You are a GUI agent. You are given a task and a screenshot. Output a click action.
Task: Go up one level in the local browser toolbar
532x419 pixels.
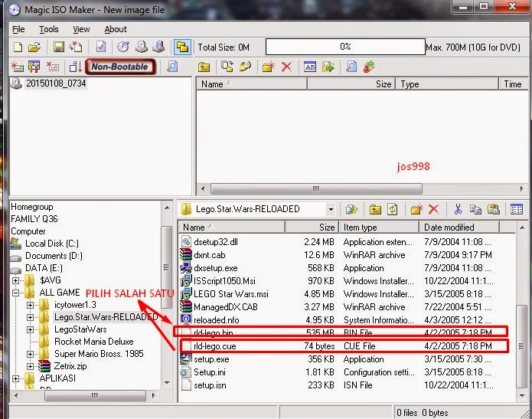click(x=375, y=210)
